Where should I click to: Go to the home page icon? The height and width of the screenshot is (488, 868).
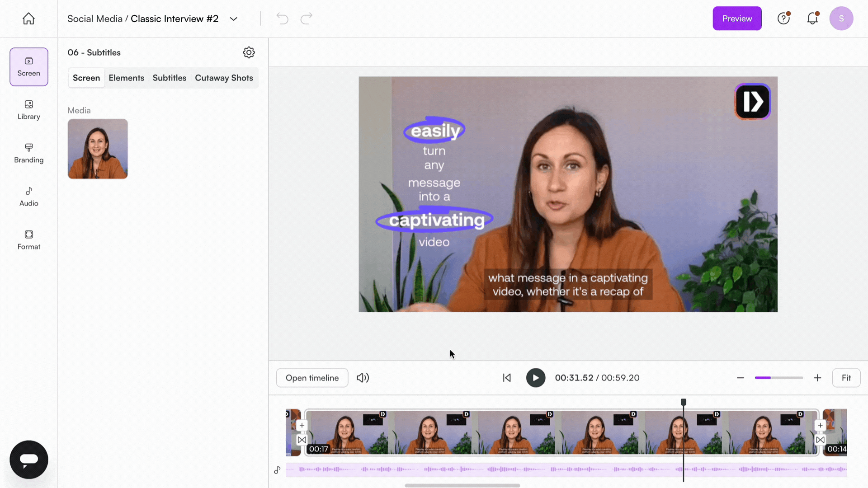tap(28, 19)
